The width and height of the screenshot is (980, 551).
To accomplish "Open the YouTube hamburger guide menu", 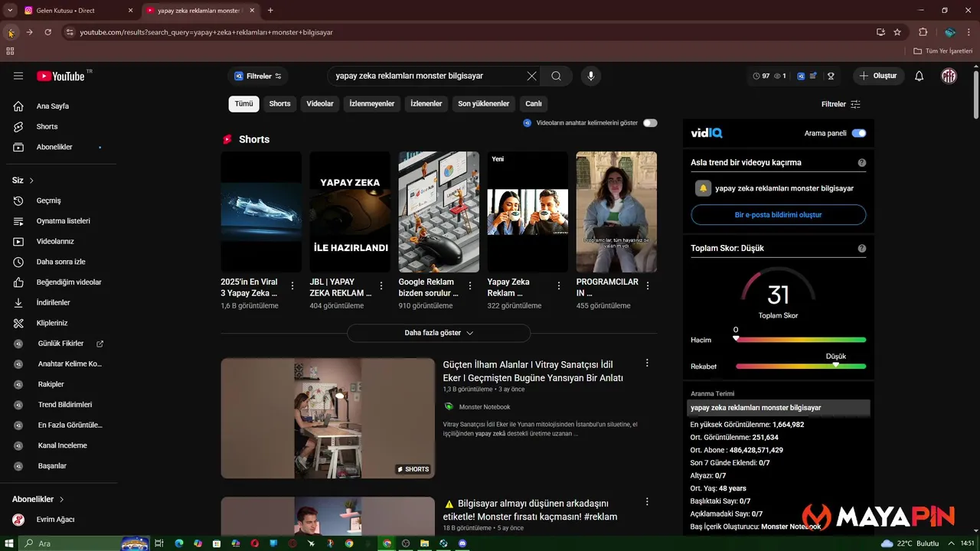I will click(x=18, y=76).
